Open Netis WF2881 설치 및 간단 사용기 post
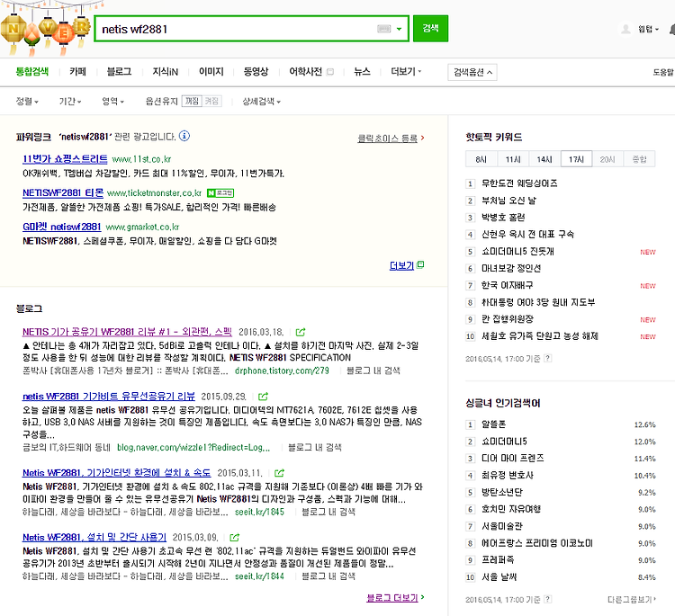 click(94, 537)
